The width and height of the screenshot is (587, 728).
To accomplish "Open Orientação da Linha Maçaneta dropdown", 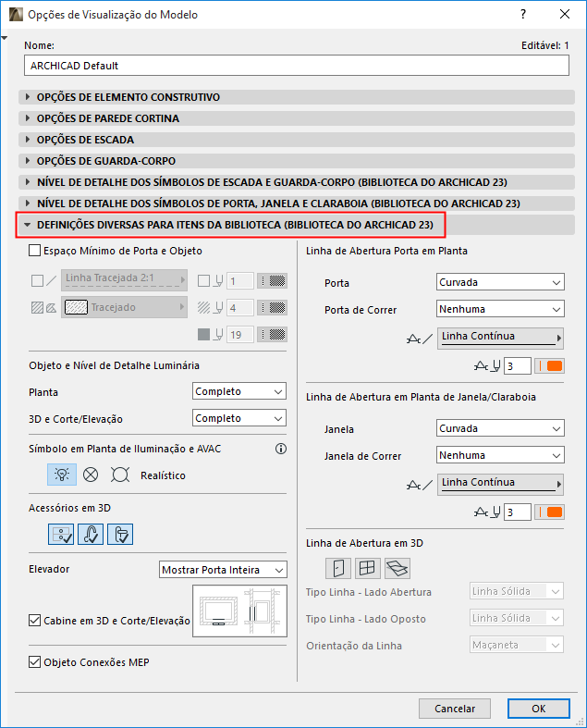I will 517,645.
